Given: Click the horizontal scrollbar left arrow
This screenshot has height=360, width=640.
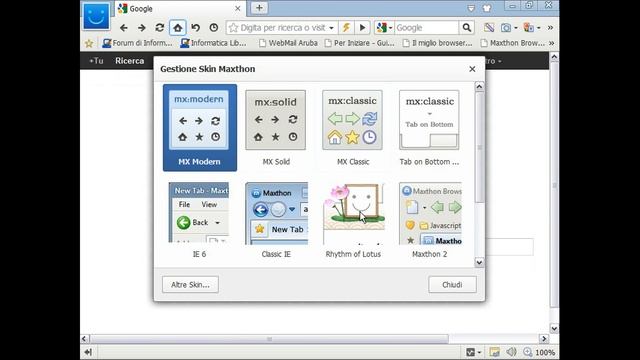Looking at the screenshot, I should [x=84, y=338].
